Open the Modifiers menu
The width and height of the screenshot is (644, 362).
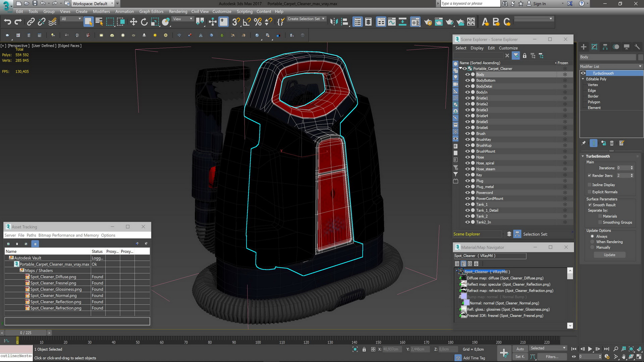pyautogui.click(x=101, y=11)
